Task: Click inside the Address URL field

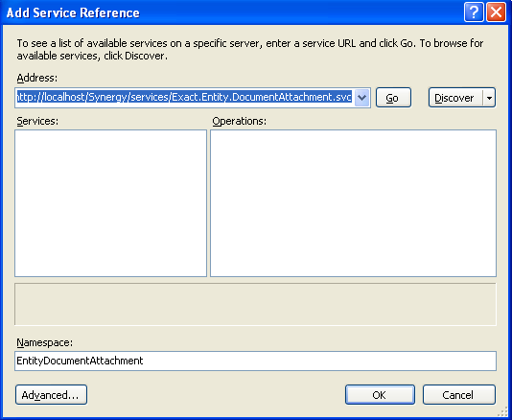Action: [x=184, y=97]
